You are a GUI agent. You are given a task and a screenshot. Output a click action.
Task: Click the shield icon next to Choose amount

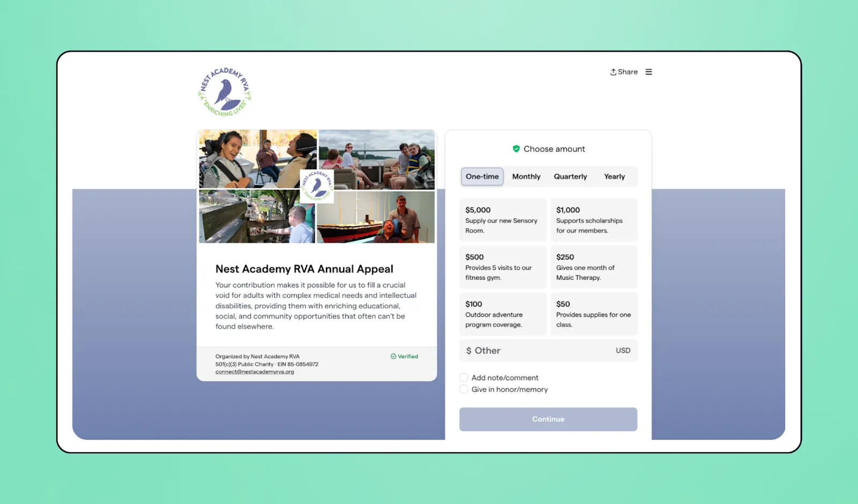coord(516,149)
